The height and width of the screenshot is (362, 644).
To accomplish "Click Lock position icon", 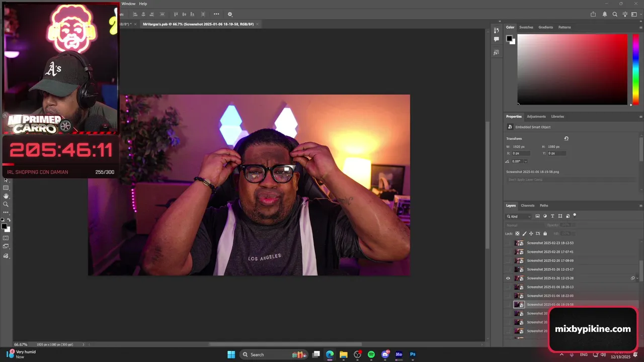I will [531, 234].
